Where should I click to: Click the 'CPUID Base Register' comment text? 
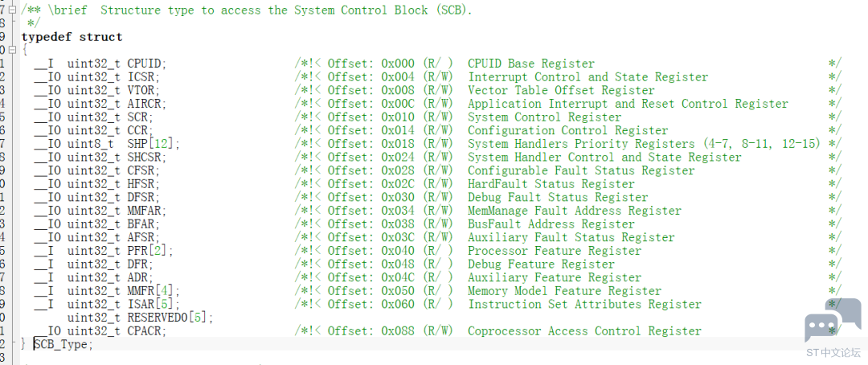531,64
